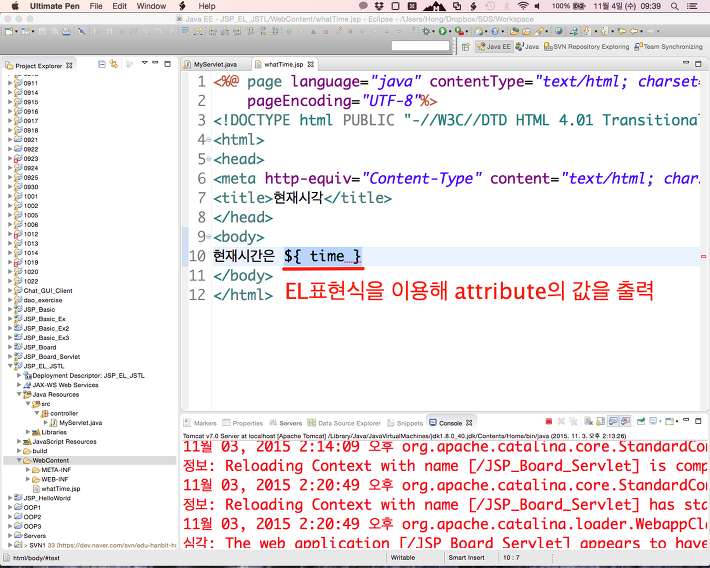Open the Edit menu
710x568 pixels.
(x=120, y=6)
